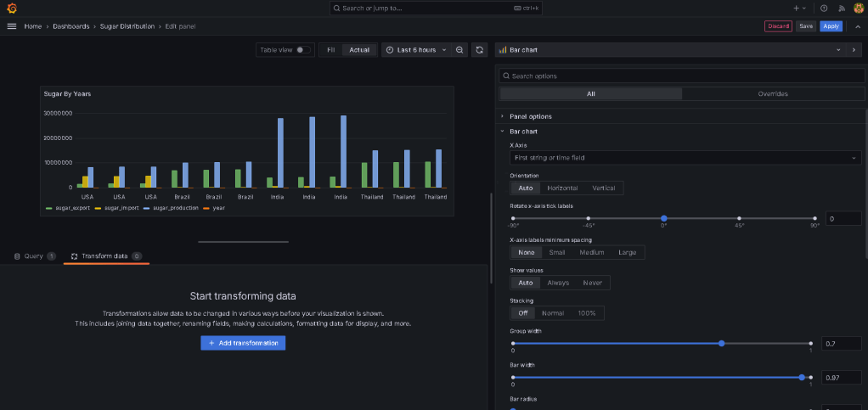The height and width of the screenshot is (410, 868).
Task: Set Stacking to Normal
Action: click(x=553, y=313)
